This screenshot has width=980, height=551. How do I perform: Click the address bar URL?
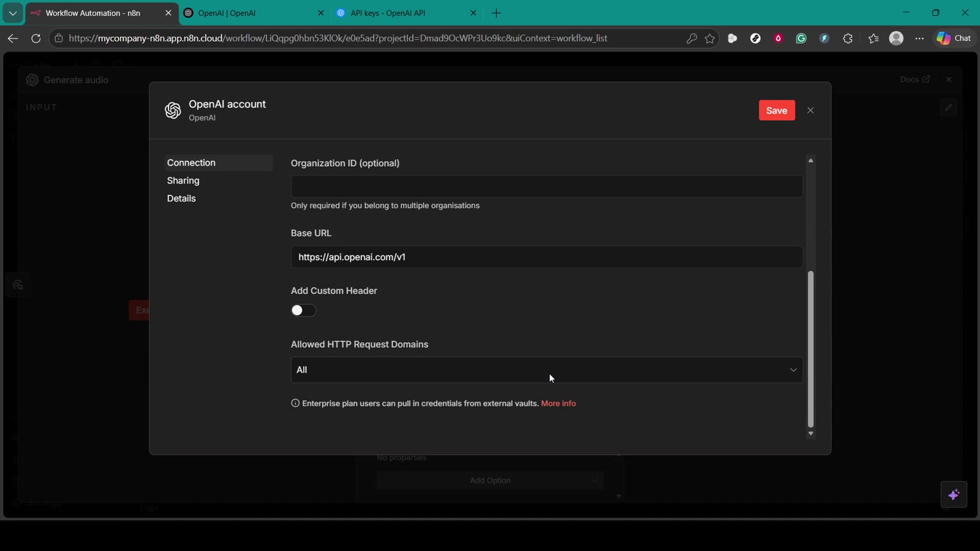[337, 38]
